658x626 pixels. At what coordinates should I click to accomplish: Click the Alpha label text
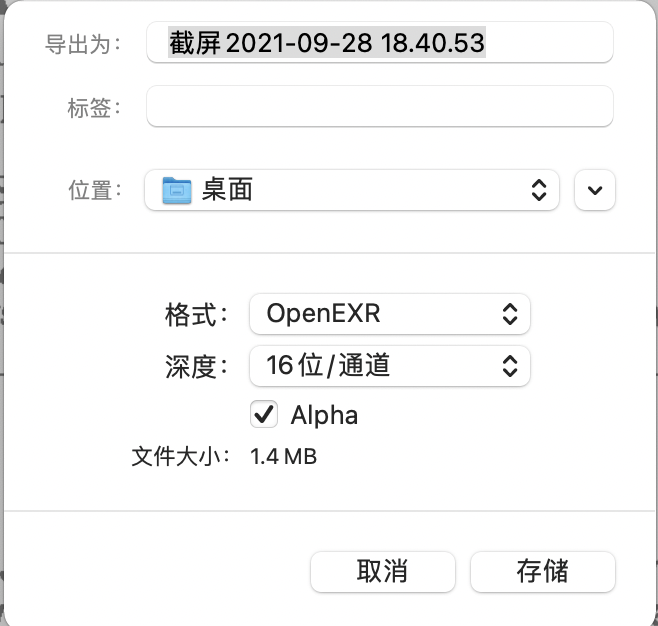pos(324,415)
